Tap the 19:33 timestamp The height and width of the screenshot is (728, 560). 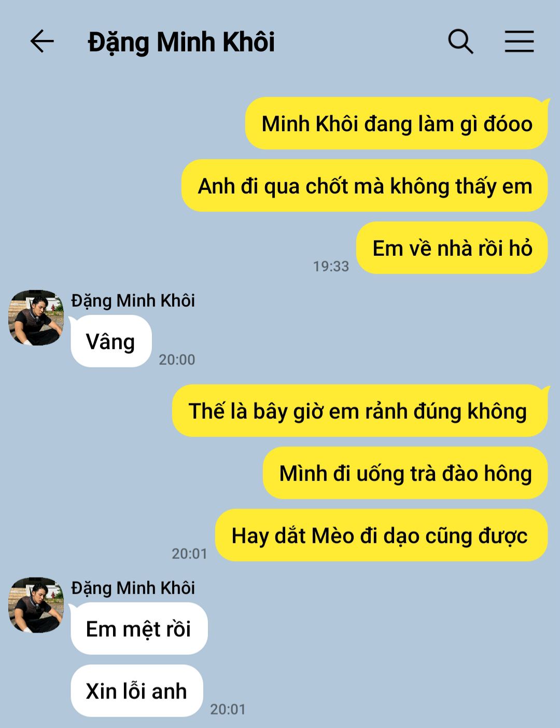point(331,266)
